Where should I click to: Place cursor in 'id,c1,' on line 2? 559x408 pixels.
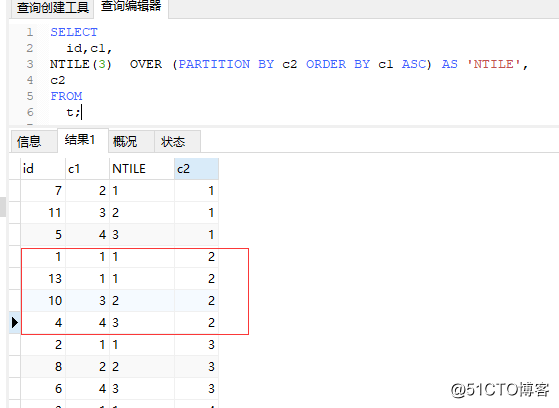coord(89,48)
